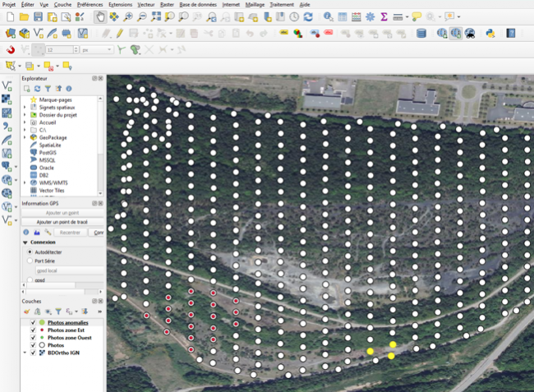Click the Oracle entry in Explorateur
534x392 pixels.
pos(46,168)
